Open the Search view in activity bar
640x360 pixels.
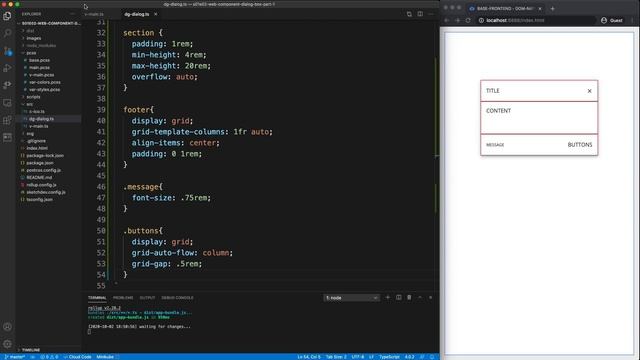coord(7,33)
